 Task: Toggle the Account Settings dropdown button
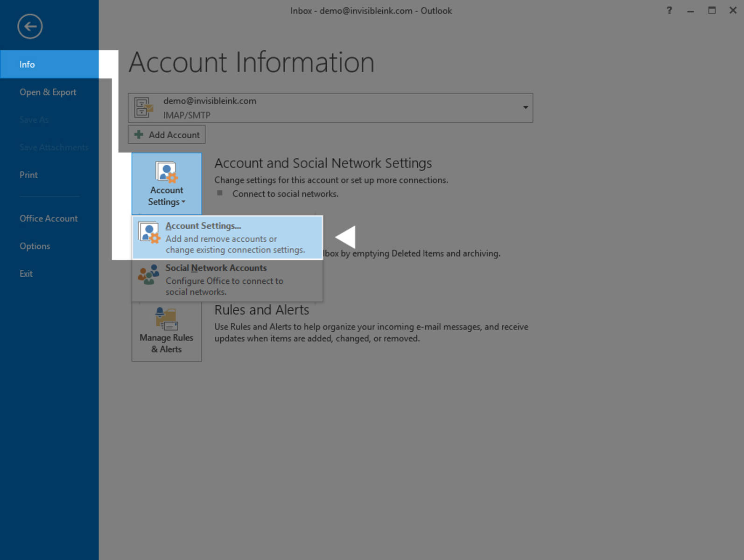(167, 184)
